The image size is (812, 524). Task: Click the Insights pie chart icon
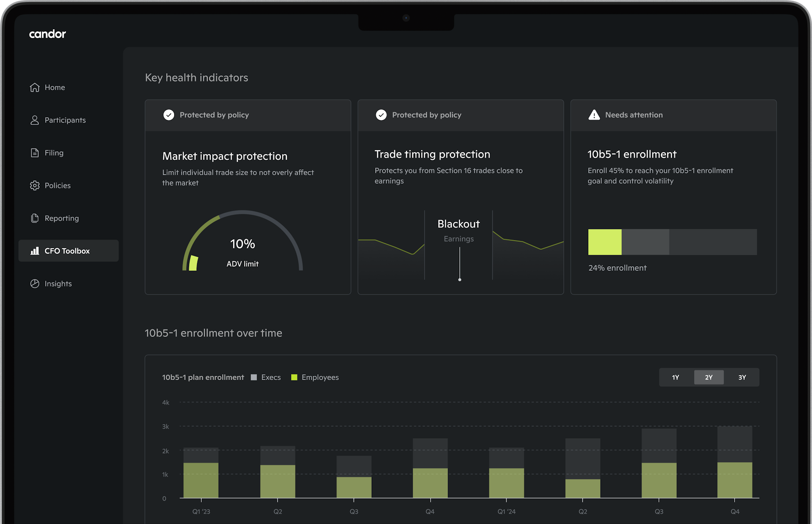tap(35, 284)
